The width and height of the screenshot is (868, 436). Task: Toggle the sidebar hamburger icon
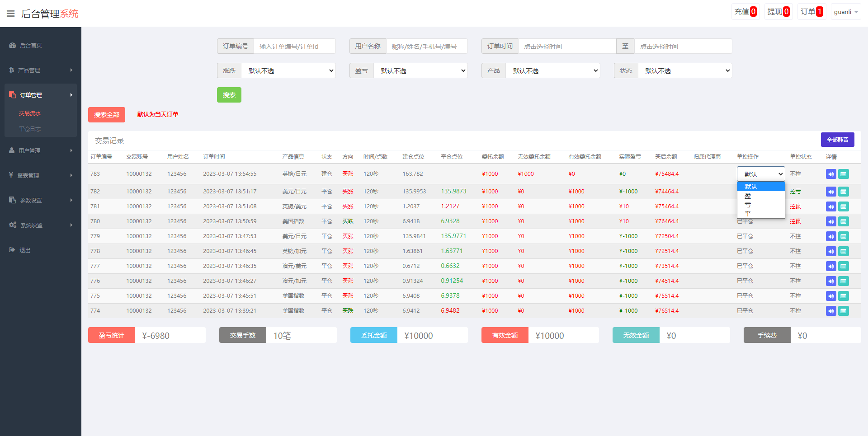tap(10, 13)
